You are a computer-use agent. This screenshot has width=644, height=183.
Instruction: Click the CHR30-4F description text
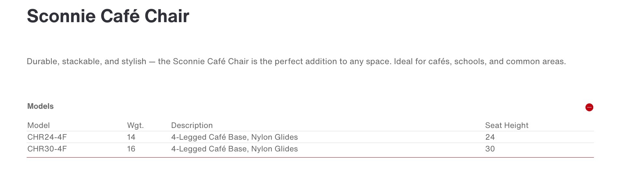pyautogui.click(x=235, y=149)
